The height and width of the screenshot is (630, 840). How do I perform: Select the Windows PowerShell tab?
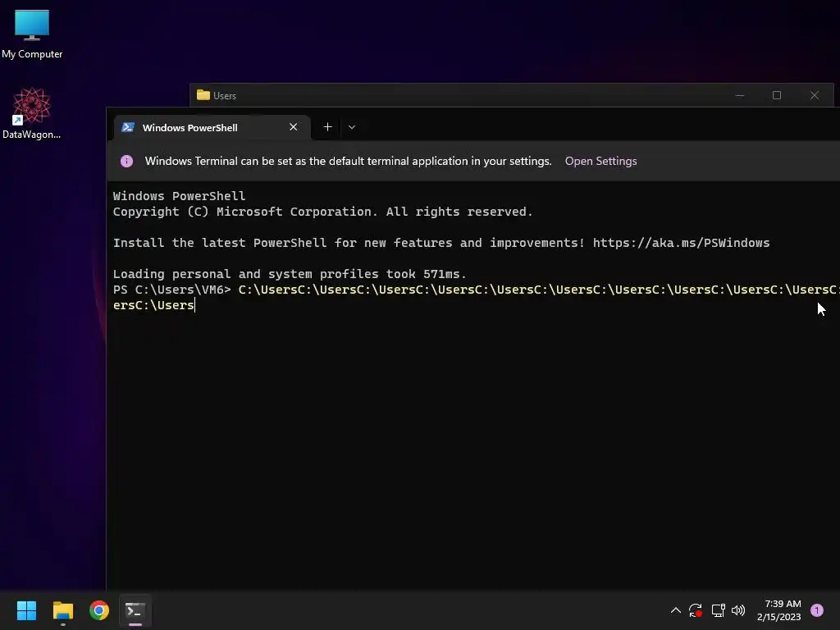coord(212,127)
